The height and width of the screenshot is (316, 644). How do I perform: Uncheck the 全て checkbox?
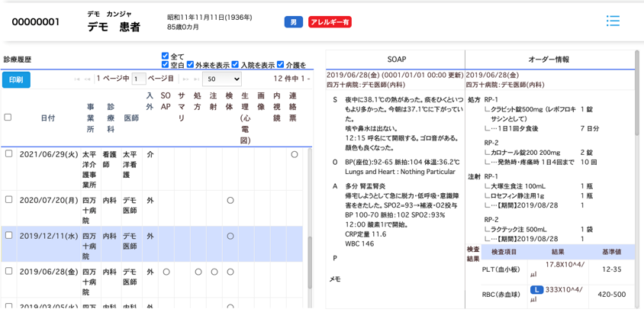click(x=166, y=56)
